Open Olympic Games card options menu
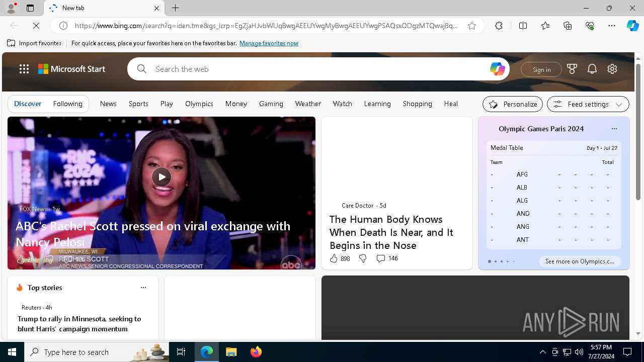644x362 pixels. [614, 129]
